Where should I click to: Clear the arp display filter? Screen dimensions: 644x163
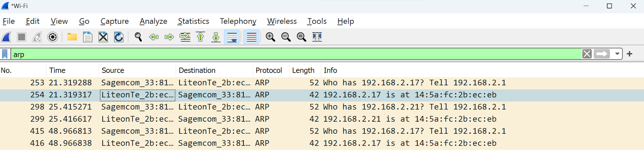pyautogui.click(x=587, y=54)
